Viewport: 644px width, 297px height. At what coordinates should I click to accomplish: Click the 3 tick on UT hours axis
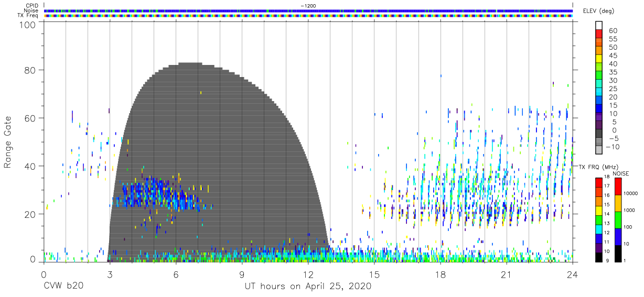110,274
